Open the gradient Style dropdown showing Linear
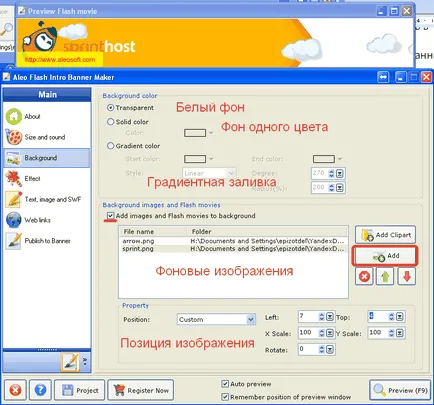Viewport: 434px width, 405px height. coord(209,173)
